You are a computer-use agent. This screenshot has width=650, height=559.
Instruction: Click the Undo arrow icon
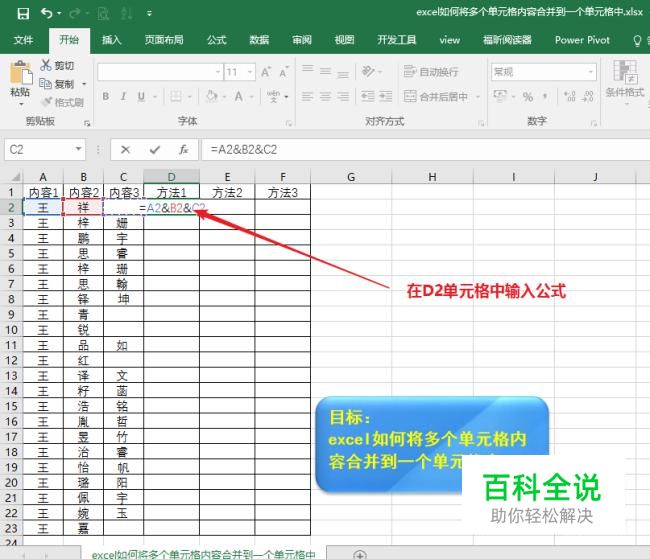(46, 13)
